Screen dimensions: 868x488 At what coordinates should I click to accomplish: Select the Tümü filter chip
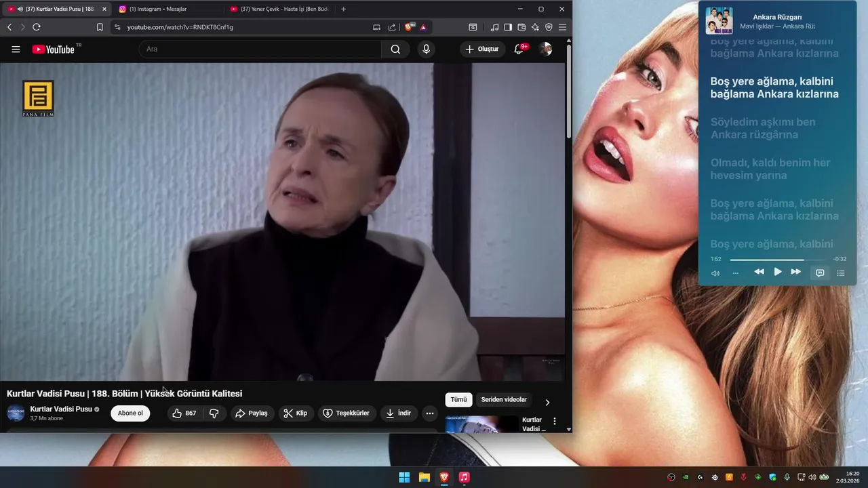tap(458, 399)
